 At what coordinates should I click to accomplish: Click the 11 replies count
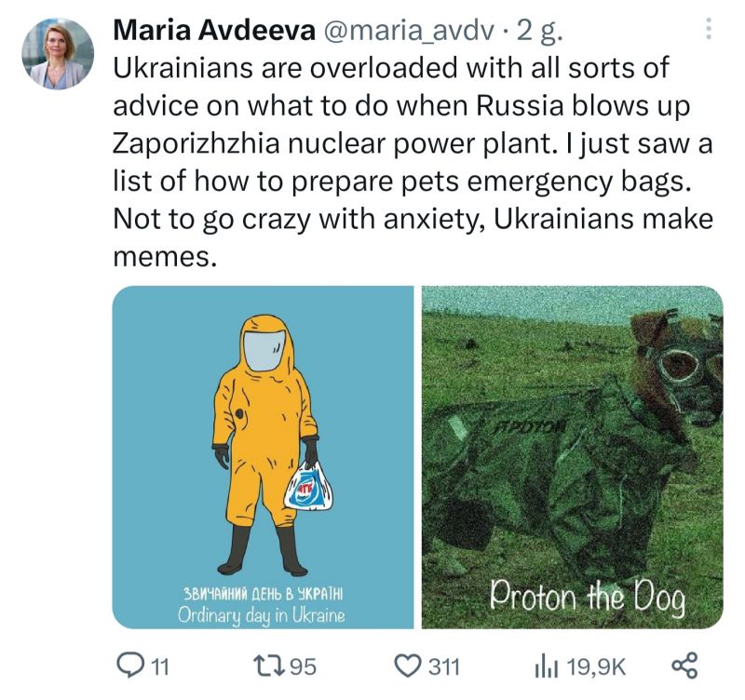pos(159,666)
